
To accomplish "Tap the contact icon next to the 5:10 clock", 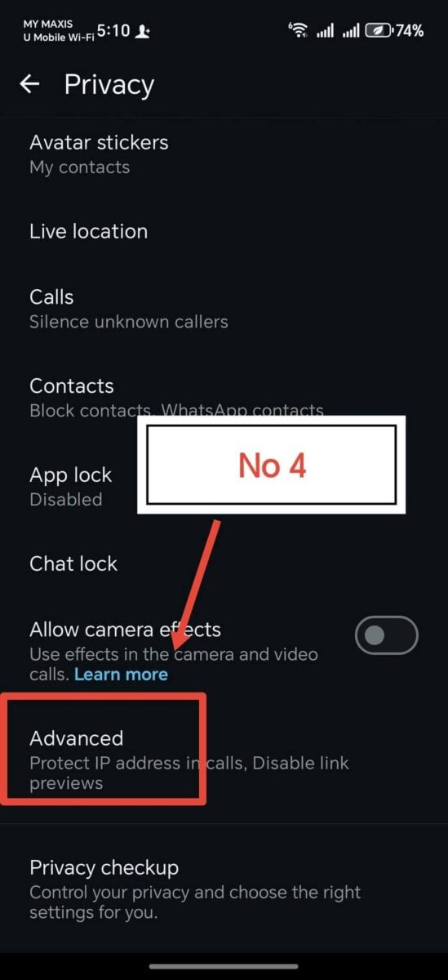I will point(144,31).
